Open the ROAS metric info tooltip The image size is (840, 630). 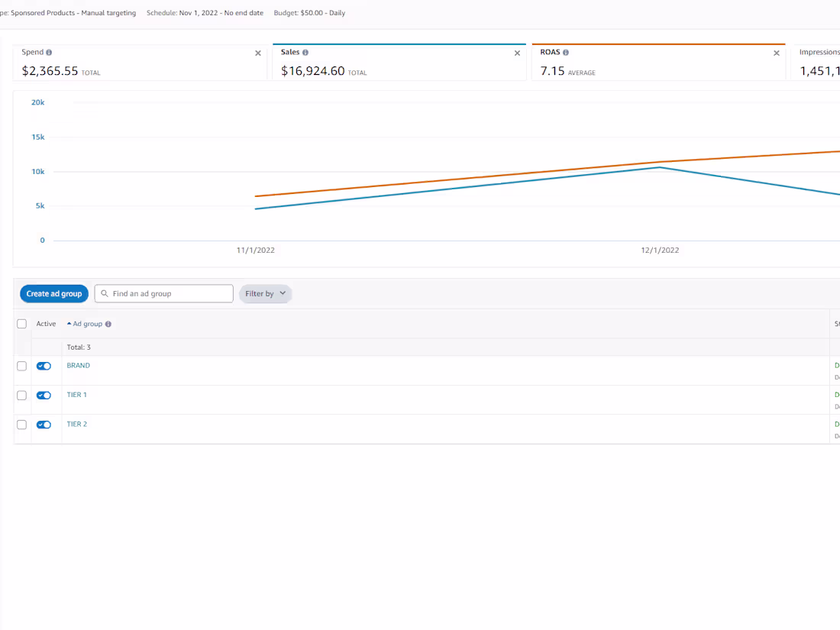tap(565, 52)
